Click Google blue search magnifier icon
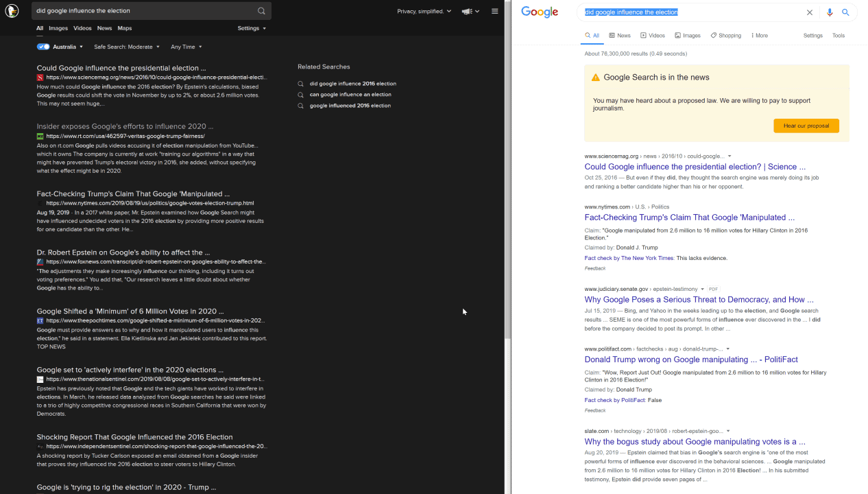The image size is (868, 494). [x=845, y=12]
